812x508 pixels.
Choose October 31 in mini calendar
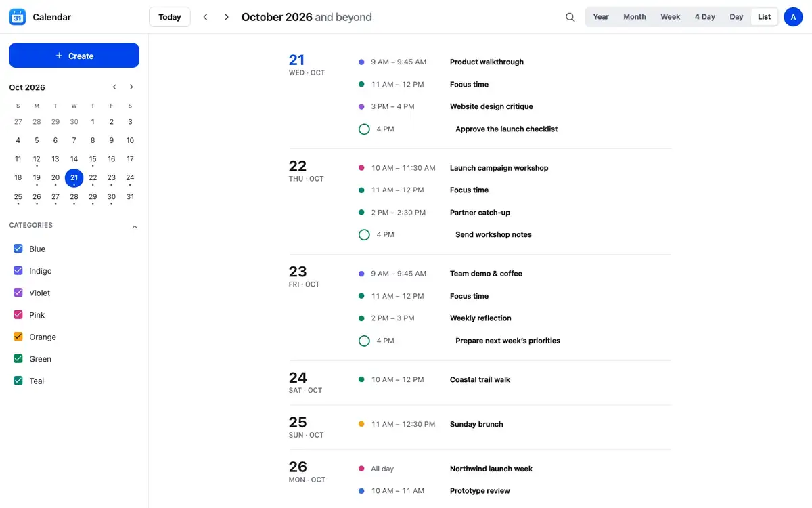pos(130,197)
